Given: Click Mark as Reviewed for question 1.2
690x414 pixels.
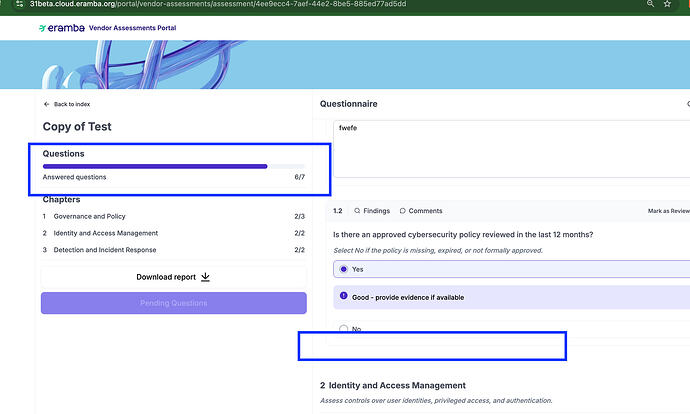Looking at the screenshot, I should [x=669, y=211].
